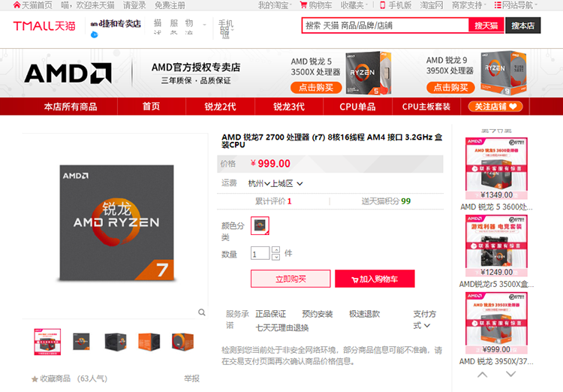Expand the 杭州 shipping city dropdown
The height and width of the screenshot is (392, 563).
tap(267, 184)
